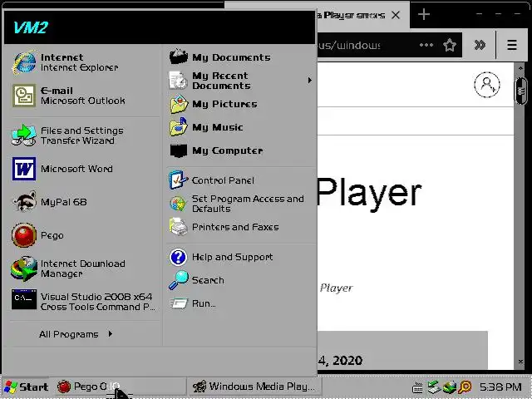Click My Music label text
Image resolution: width=532 pixels, height=399 pixels.
[x=218, y=127]
